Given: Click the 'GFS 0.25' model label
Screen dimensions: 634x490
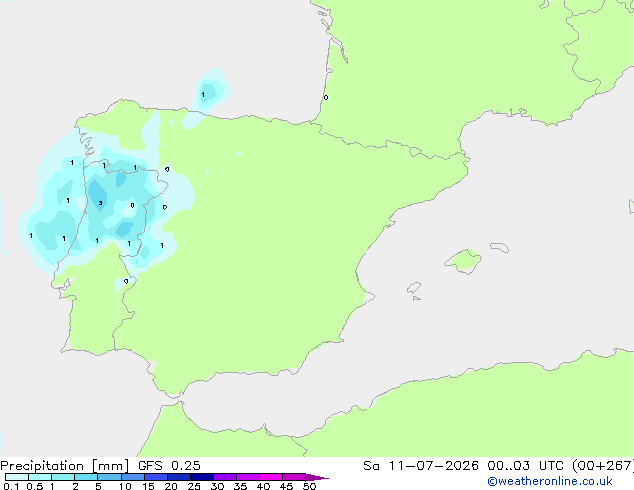Looking at the screenshot, I should 169,466.
